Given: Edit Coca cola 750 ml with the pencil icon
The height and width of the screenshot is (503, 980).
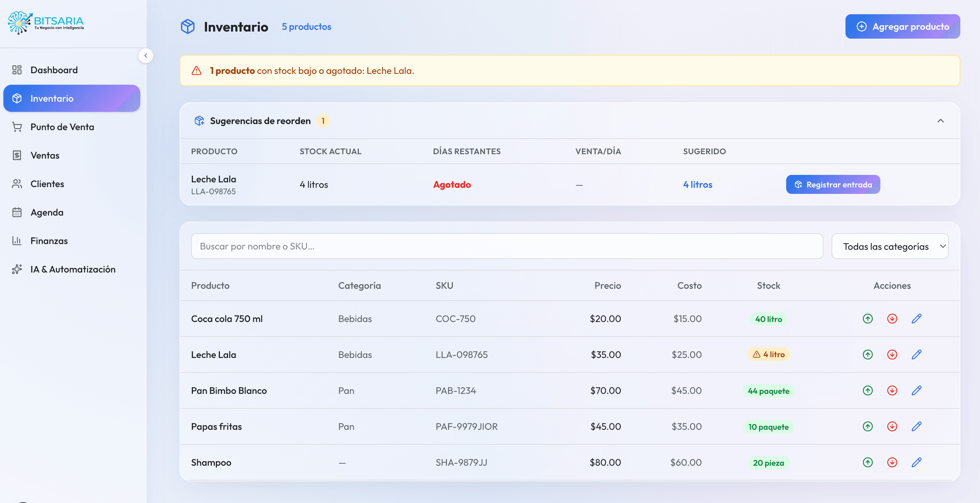Looking at the screenshot, I should [x=917, y=319].
